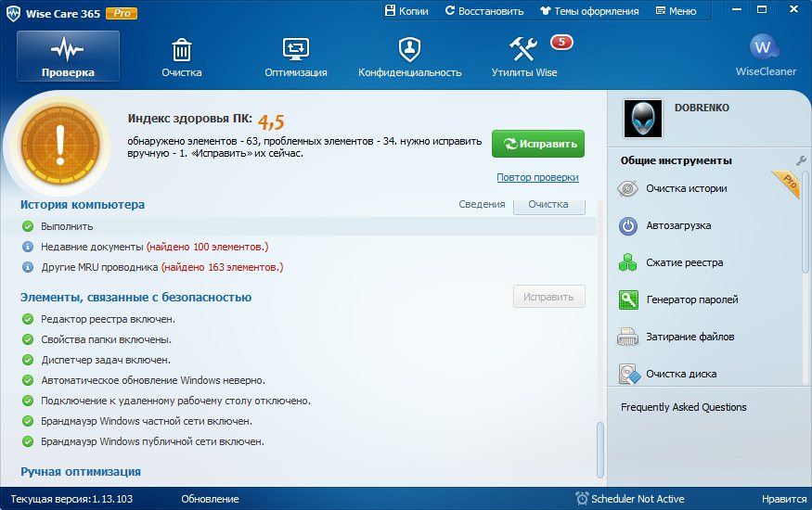
Task: Open Очистка диска disk icon
Action: coord(629,374)
